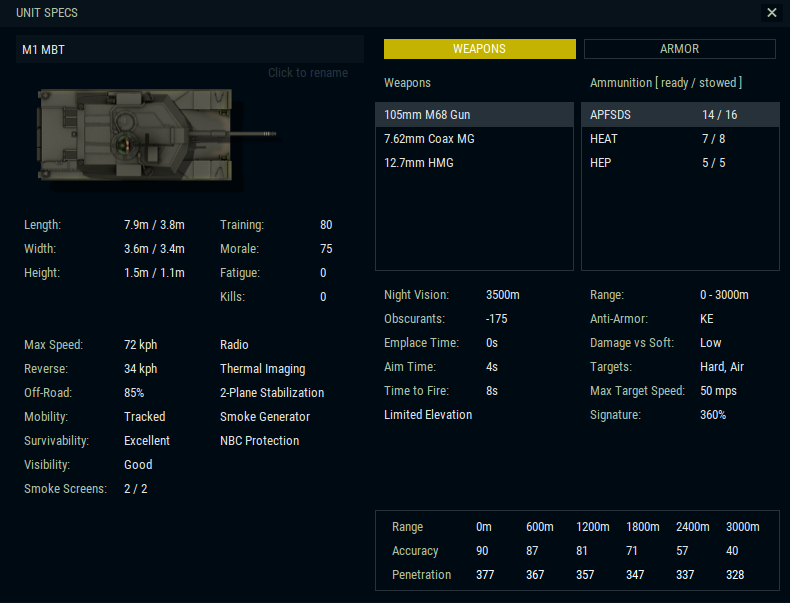The image size is (790, 603).
Task: Click the Penetration value 377 at 0m
Action: pyautogui.click(x=485, y=575)
